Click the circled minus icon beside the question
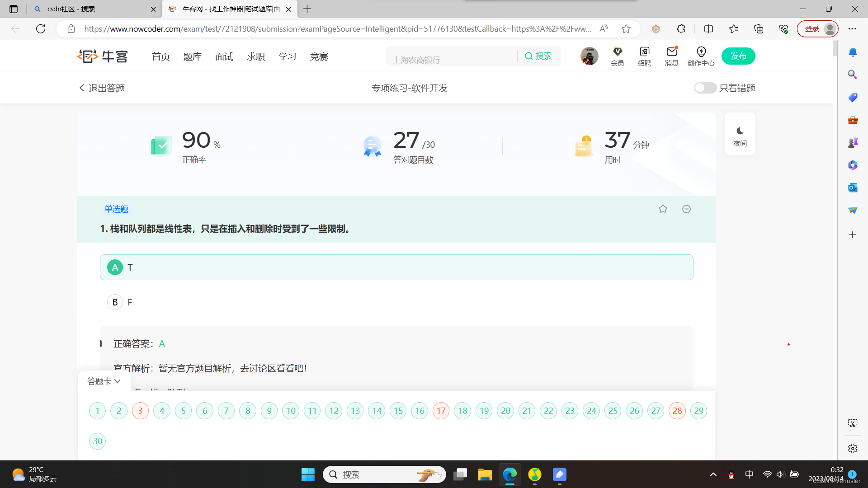 (686, 209)
